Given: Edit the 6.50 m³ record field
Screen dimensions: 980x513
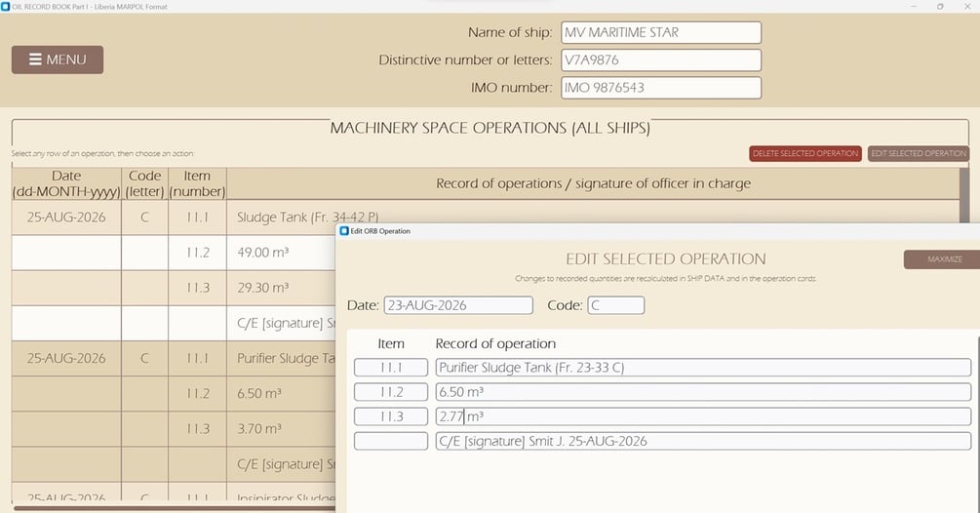Looking at the screenshot, I should pyautogui.click(x=703, y=392).
